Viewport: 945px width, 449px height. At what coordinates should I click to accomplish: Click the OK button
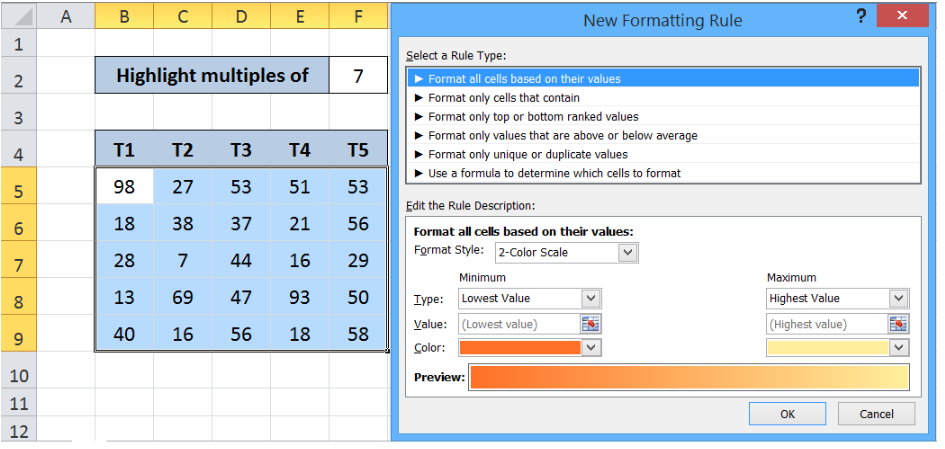tap(787, 414)
